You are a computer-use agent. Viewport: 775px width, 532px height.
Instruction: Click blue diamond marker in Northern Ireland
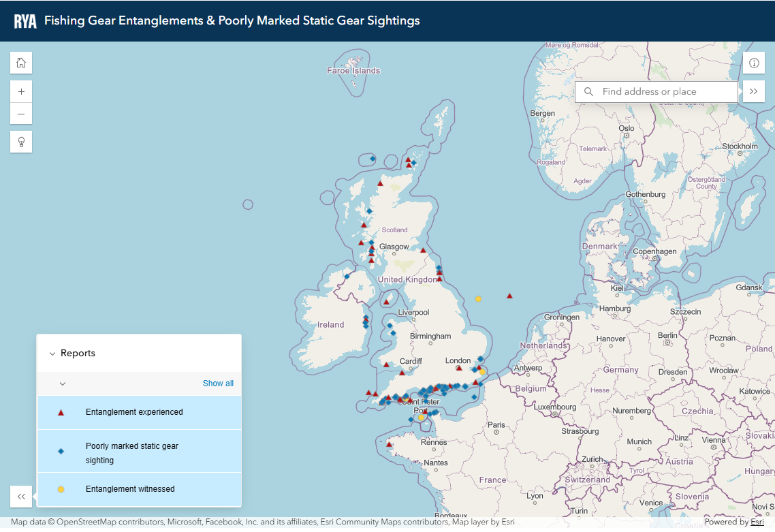point(347,277)
